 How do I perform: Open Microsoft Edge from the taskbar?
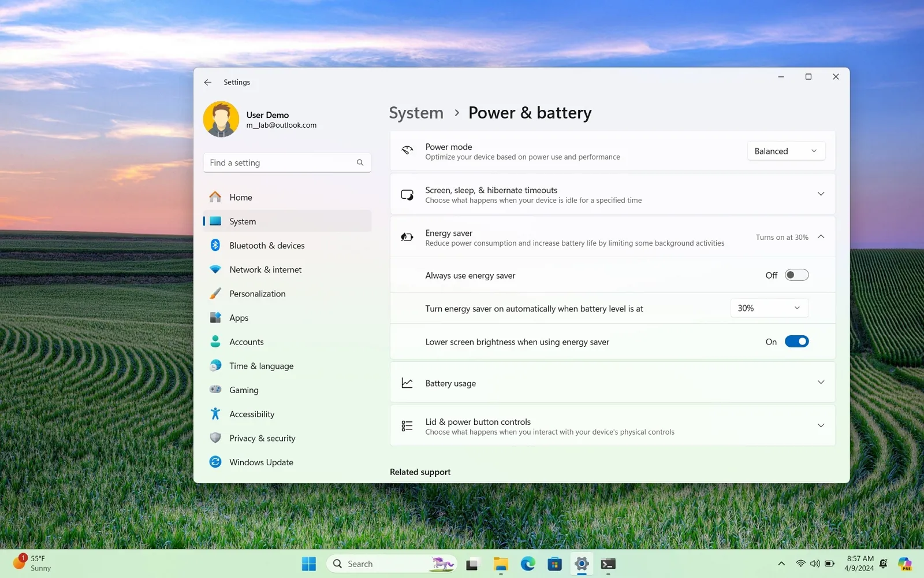click(x=527, y=564)
